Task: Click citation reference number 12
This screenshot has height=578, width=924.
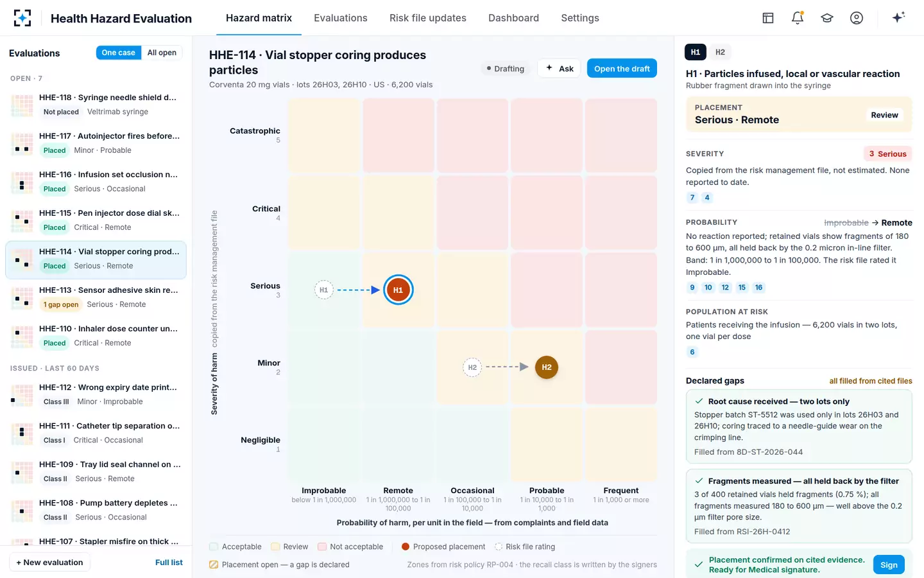Action: click(x=725, y=288)
